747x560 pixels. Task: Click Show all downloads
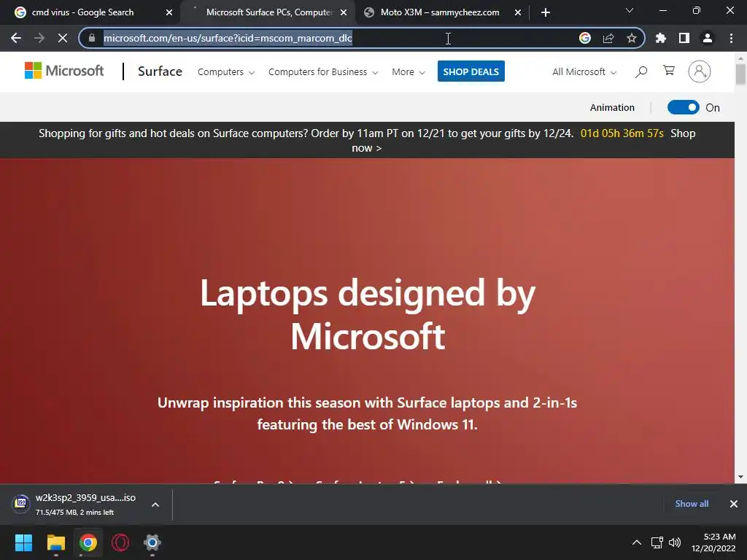pyautogui.click(x=692, y=504)
